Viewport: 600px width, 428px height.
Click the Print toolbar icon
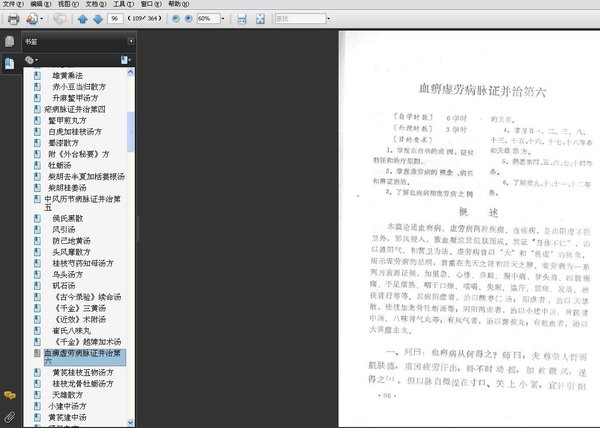click(13, 19)
